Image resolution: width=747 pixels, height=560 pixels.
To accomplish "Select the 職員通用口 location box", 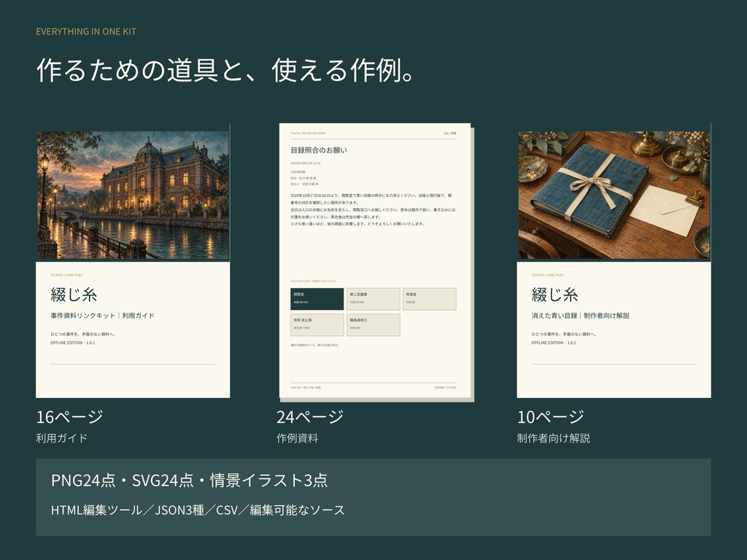I will pyautogui.click(x=373, y=324).
